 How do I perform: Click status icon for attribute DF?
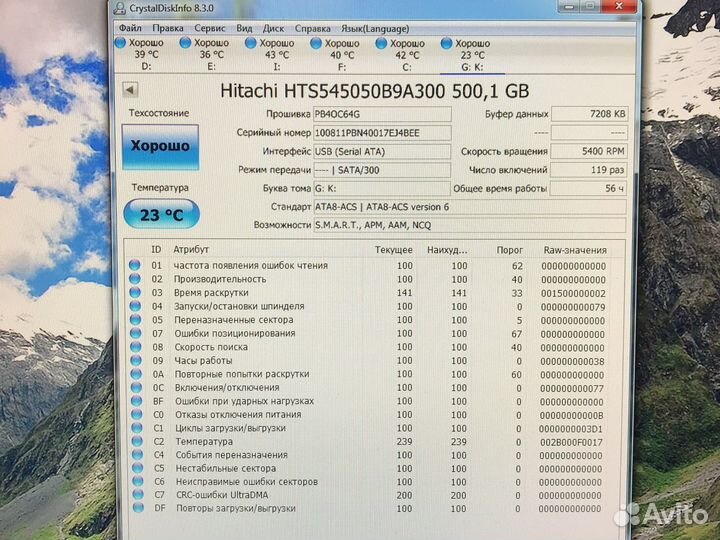139,508
